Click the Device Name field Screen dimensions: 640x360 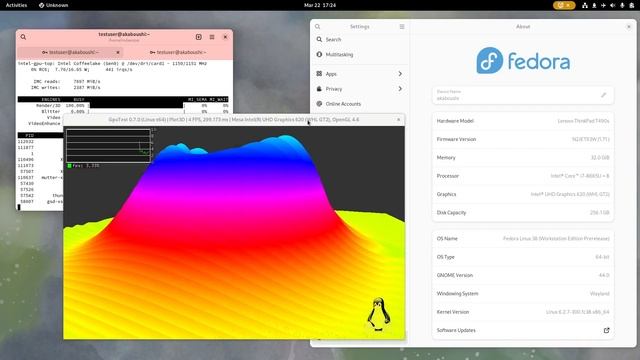coord(523,95)
